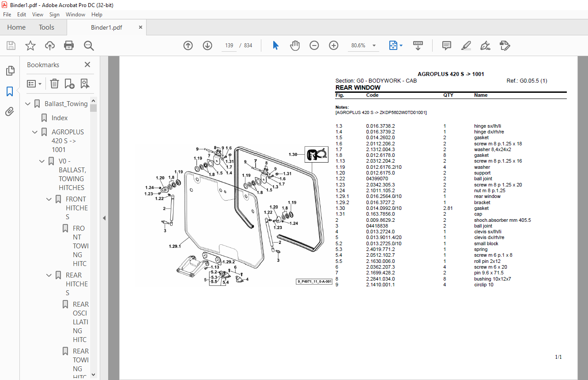The image size is (588, 380).
Task: Open the Window menu
Action: tap(75, 15)
